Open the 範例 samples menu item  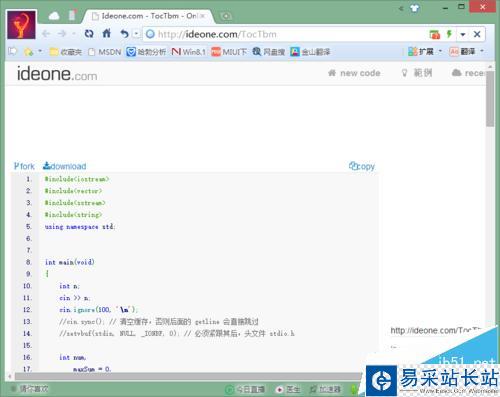point(417,73)
